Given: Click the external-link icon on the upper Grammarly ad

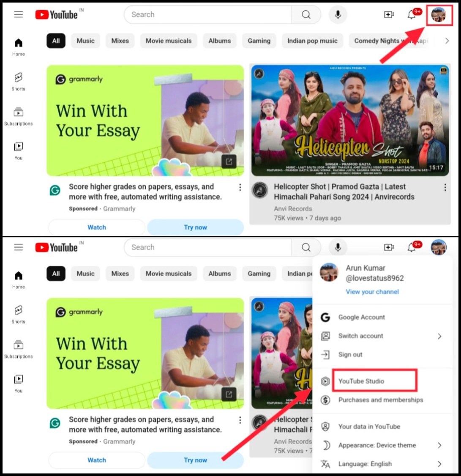Looking at the screenshot, I should (x=229, y=161).
